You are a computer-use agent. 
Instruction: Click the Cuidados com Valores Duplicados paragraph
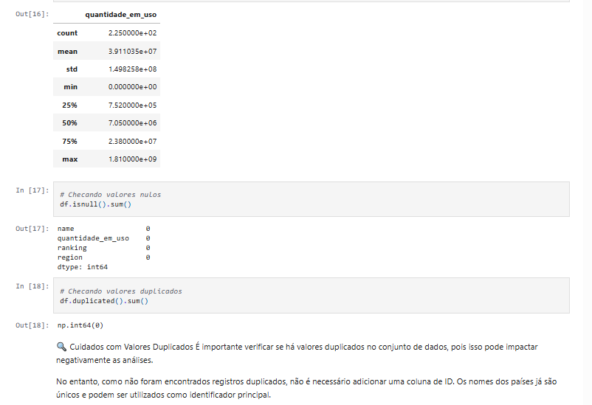[x=297, y=353]
